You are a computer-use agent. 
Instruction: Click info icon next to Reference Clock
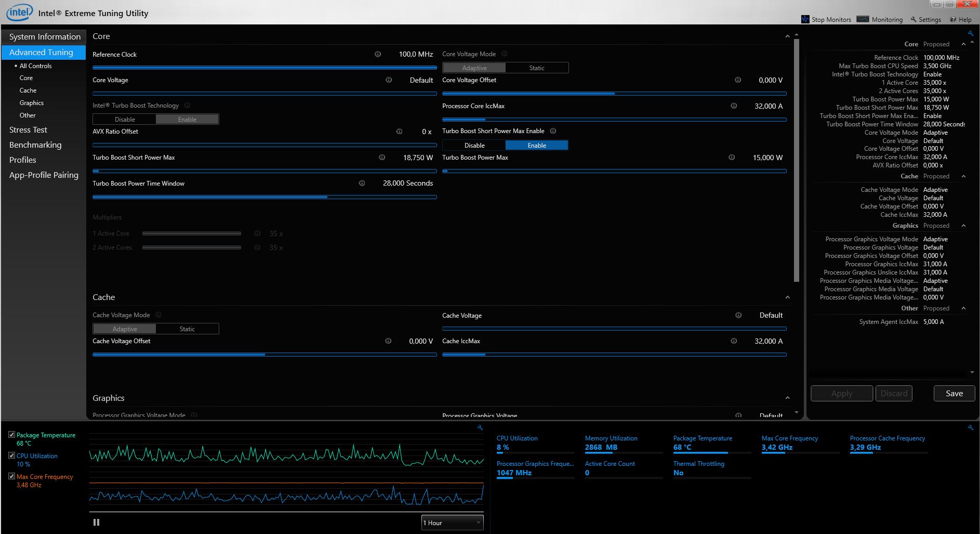pyautogui.click(x=378, y=54)
